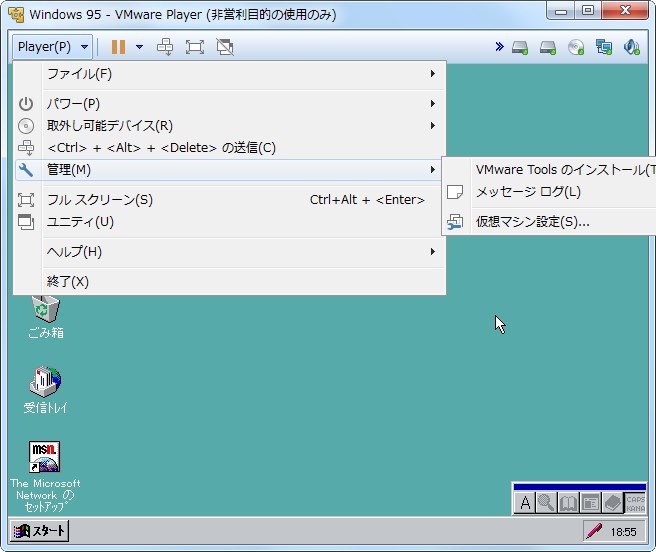Open 仮想マシン設定(S)... entry
656x552 pixels.
point(549,222)
